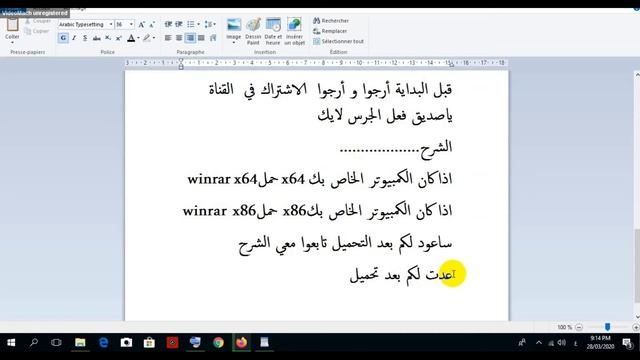
Task: Toggle bold (G) formatting
Action: pos(63,38)
